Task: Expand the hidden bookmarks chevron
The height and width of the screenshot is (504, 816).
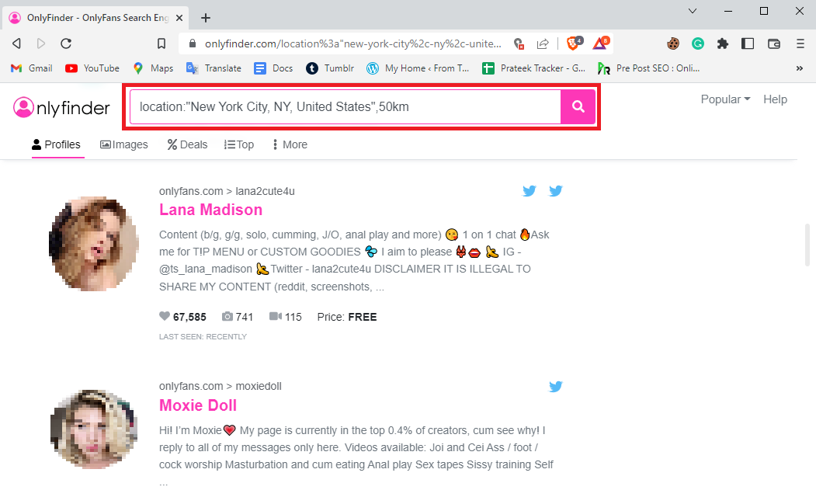Action: click(799, 68)
